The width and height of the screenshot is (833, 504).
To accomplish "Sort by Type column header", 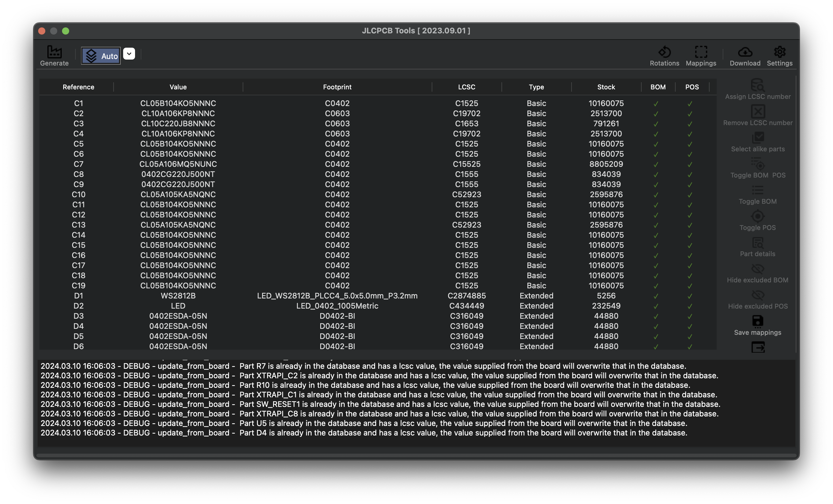I will 536,87.
